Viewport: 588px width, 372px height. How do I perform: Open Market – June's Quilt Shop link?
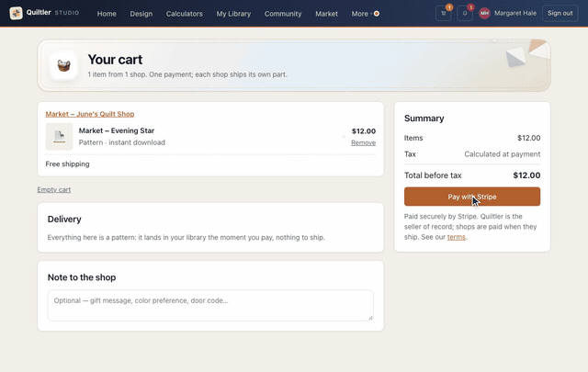click(90, 114)
